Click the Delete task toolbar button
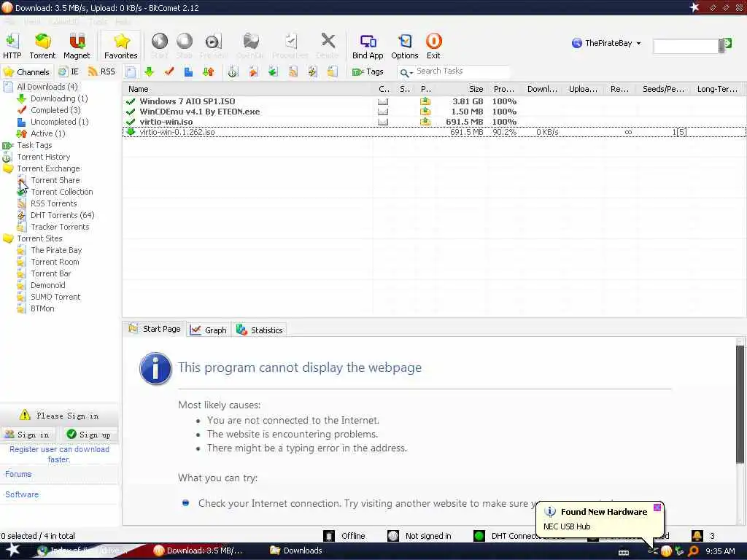747x560 pixels. pyautogui.click(x=328, y=46)
